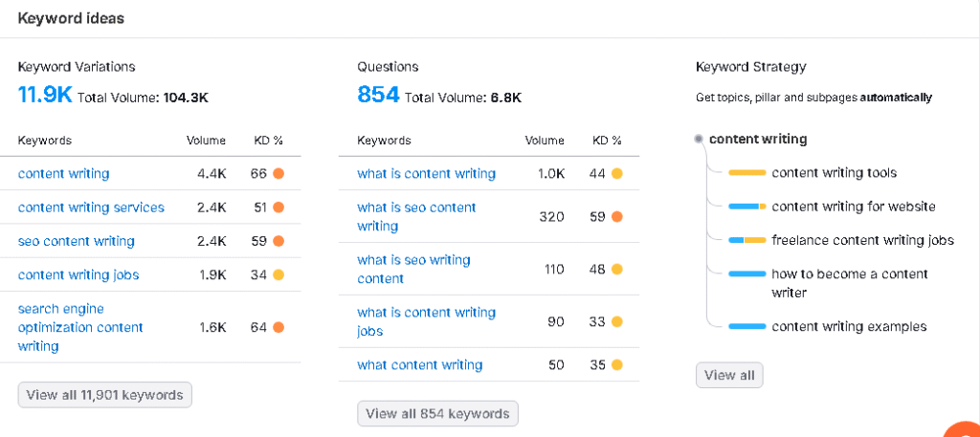Open 'what is seo content writing' link

tap(416, 217)
